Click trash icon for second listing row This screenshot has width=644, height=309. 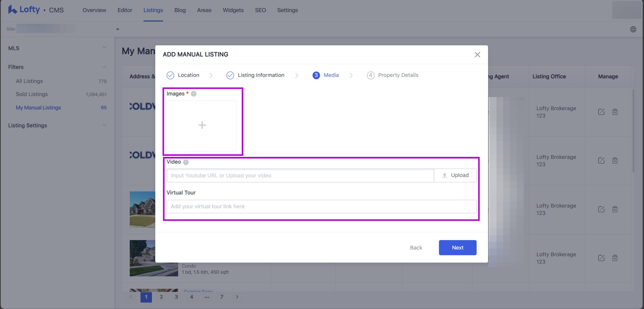(x=615, y=161)
